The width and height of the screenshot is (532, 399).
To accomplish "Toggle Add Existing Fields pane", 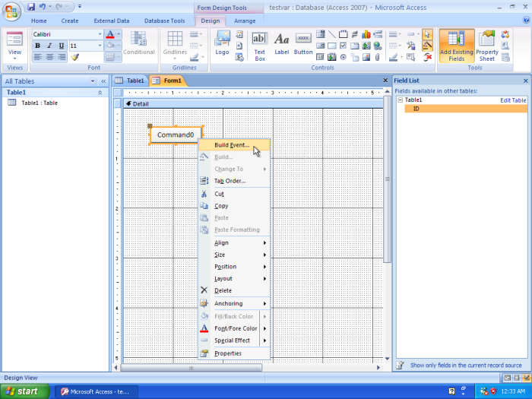I will (456, 46).
